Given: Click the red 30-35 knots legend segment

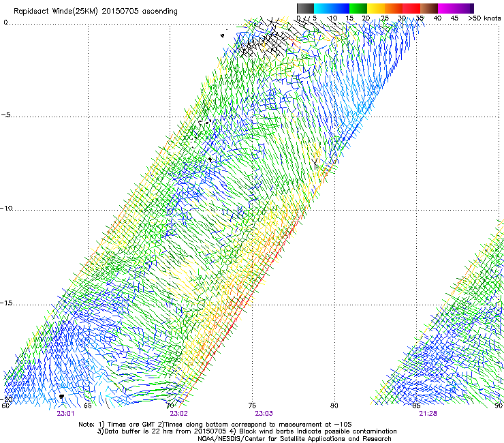Looking at the screenshot, I should (x=411, y=8).
